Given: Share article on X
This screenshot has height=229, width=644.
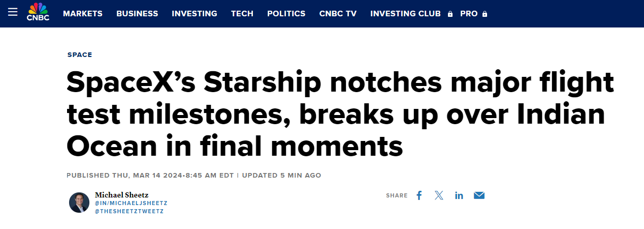Looking at the screenshot, I should 439,195.
